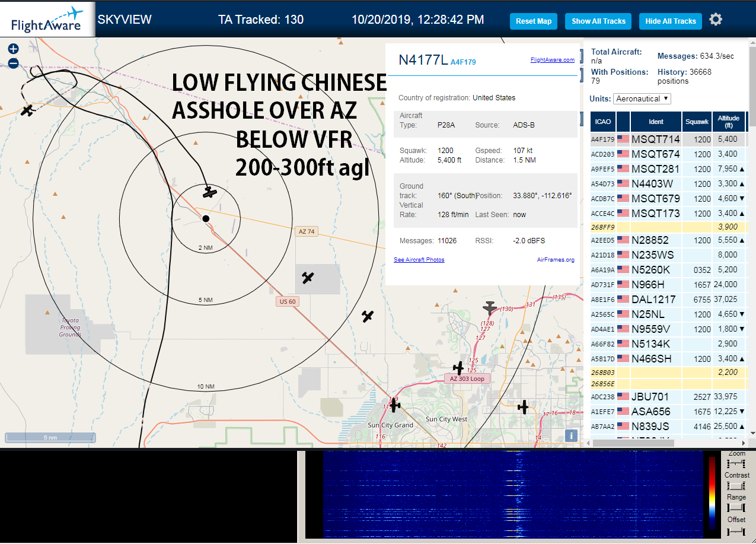756x544 pixels.
Task: Click the N4177L aircraft title
Action: point(423,60)
